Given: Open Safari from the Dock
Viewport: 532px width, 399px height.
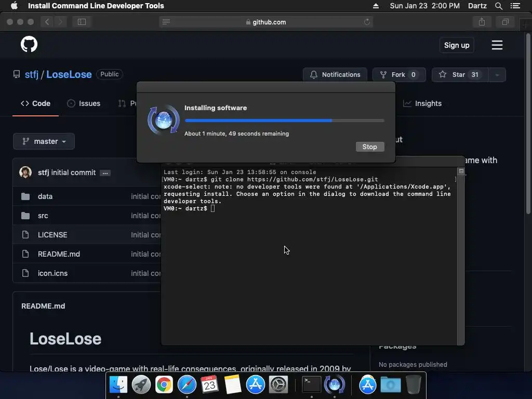Looking at the screenshot, I should click(x=187, y=385).
